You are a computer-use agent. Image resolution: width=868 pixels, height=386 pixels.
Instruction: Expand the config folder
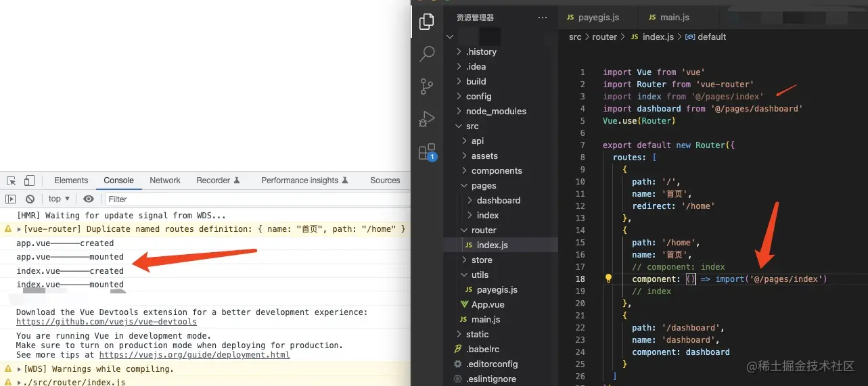501,96
